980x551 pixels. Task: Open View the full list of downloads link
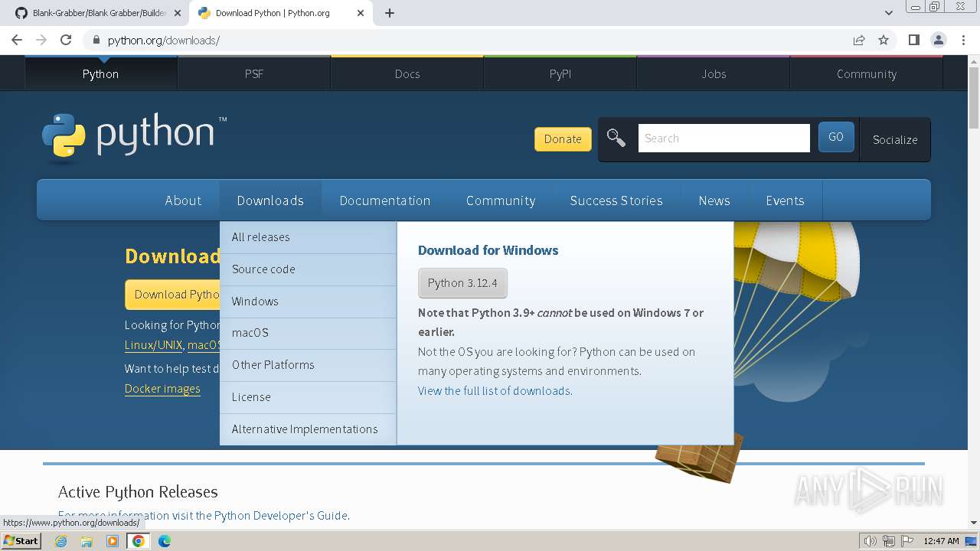[x=494, y=391]
